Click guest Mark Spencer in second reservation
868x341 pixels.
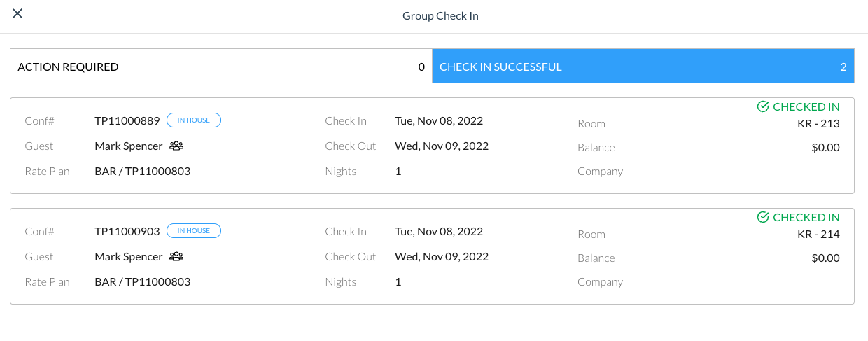(x=129, y=257)
